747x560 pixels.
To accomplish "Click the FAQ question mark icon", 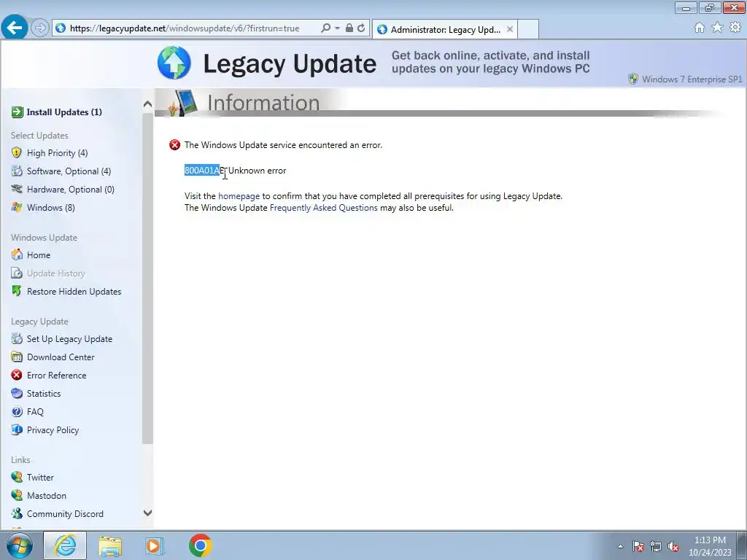I will tap(17, 411).
